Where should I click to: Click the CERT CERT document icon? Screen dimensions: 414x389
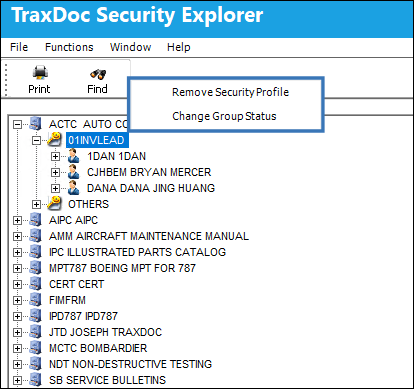click(x=36, y=284)
